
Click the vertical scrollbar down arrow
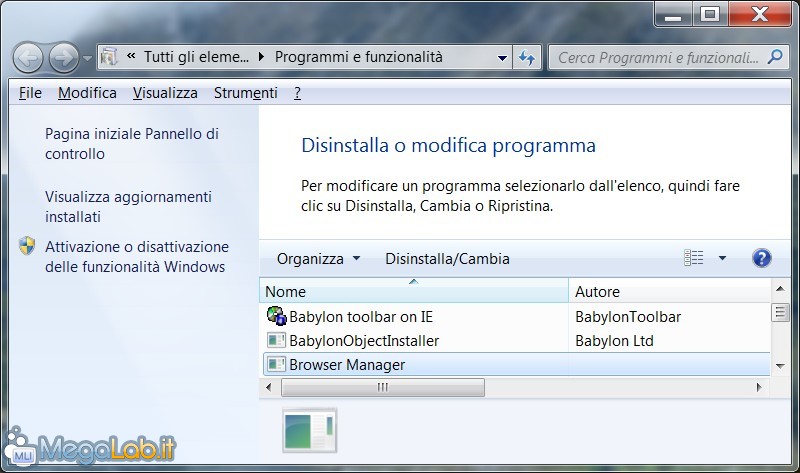pos(780,366)
